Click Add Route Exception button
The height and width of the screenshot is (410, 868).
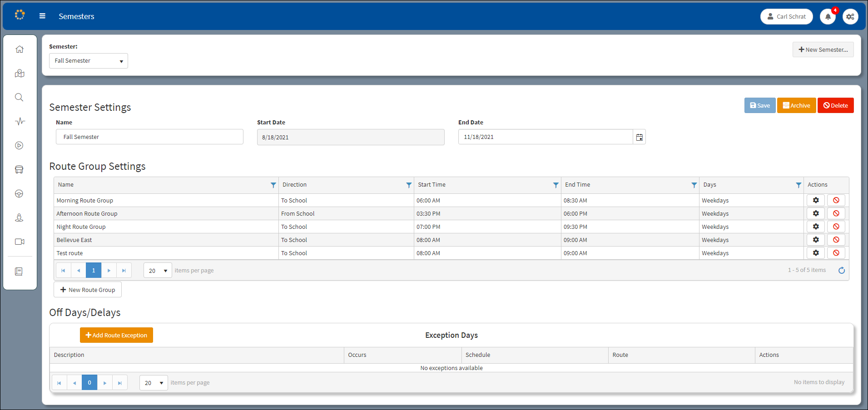click(x=116, y=336)
